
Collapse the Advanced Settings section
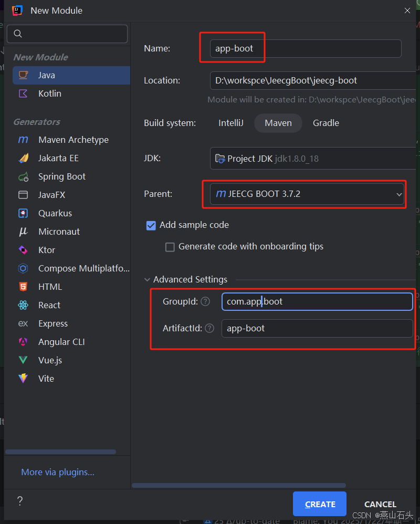(147, 279)
